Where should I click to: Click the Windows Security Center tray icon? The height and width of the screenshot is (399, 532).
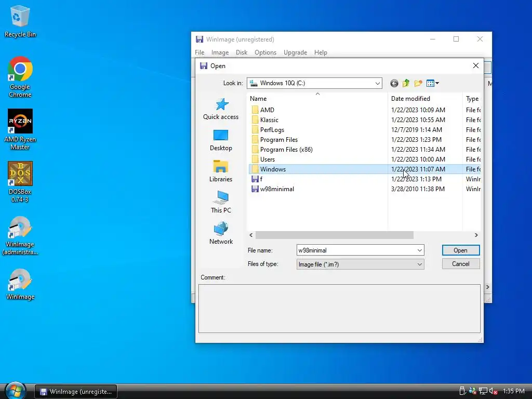[x=472, y=391]
